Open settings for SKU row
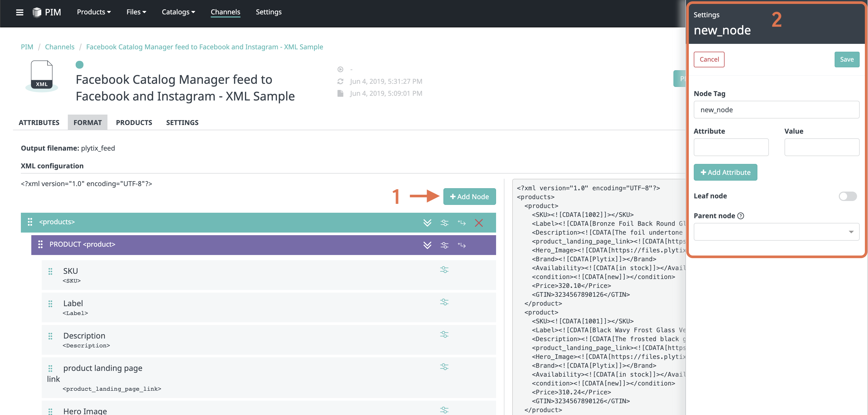 coord(444,270)
